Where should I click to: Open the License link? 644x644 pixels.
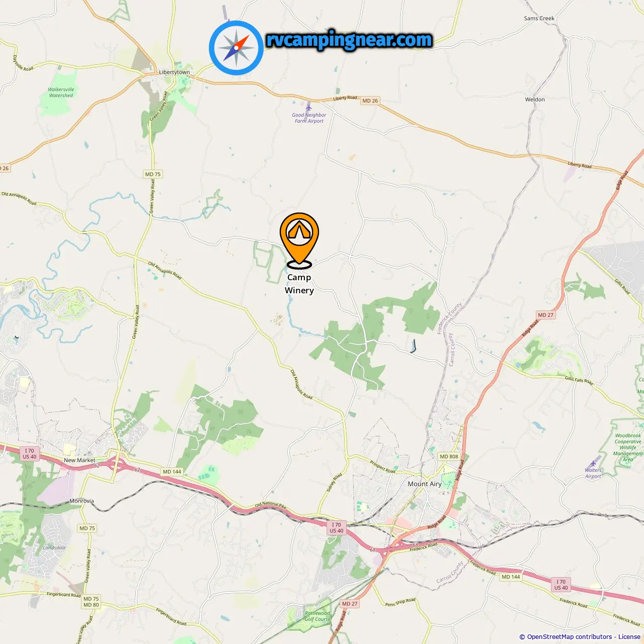(x=629, y=636)
